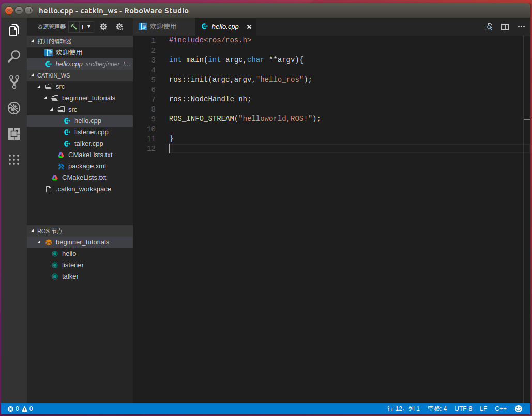Open the build configuration dropdown next to hammer
Viewport: 532px width, 416px height.
coord(86,27)
